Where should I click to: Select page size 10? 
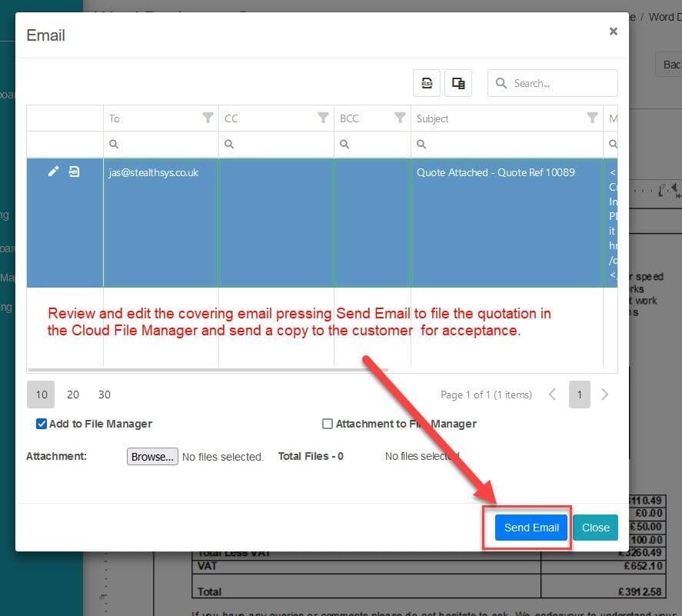coord(42,395)
